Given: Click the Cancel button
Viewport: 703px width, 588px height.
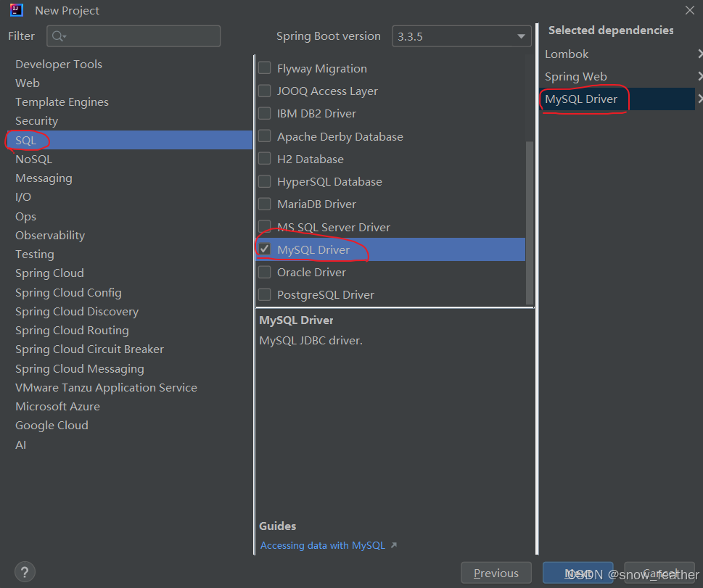Looking at the screenshot, I should click(659, 573).
